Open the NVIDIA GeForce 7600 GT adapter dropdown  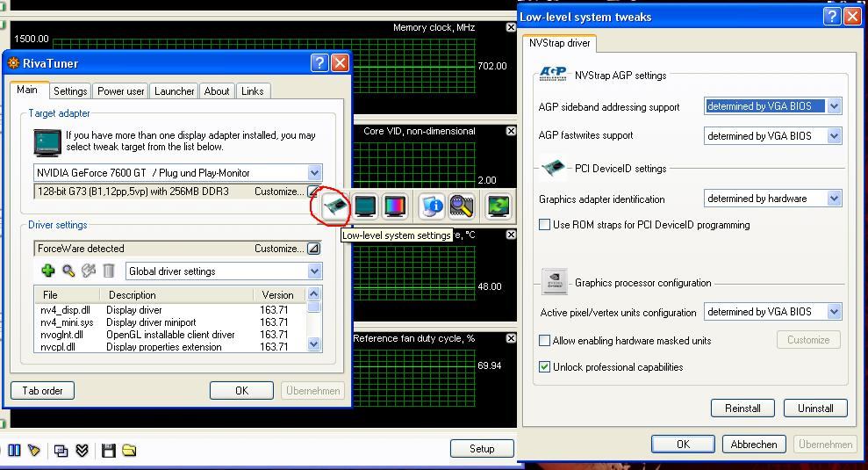[x=314, y=172]
